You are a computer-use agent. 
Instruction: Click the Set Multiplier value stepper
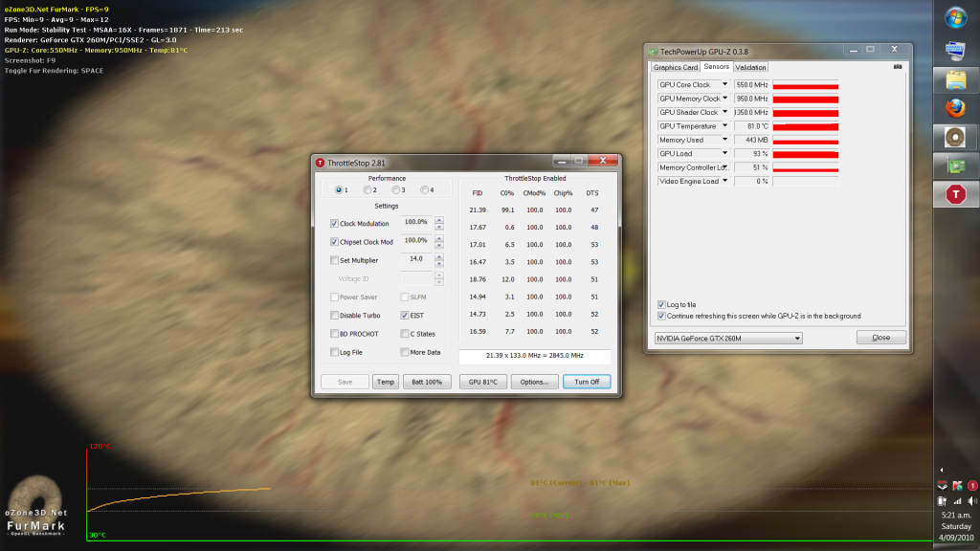(438, 260)
